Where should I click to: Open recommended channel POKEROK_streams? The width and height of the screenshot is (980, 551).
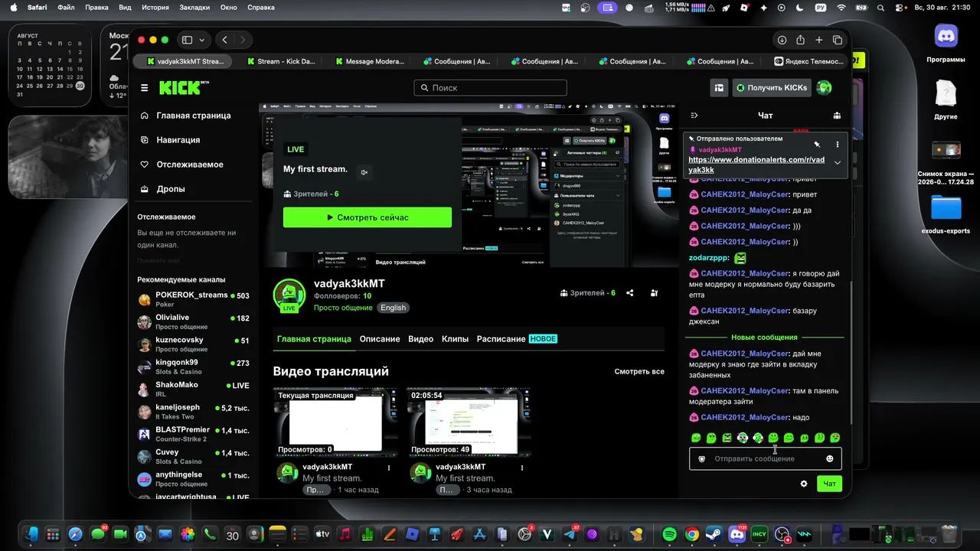coord(194,299)
